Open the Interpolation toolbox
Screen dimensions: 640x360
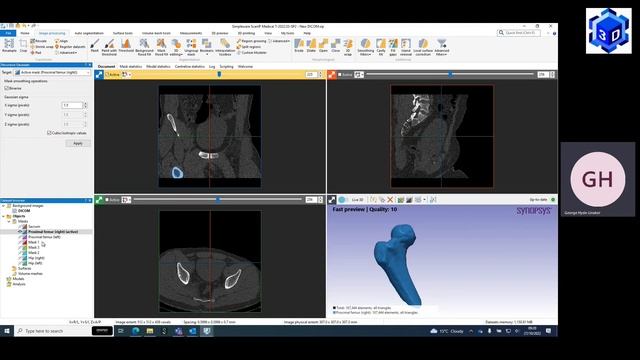tap(225, 47)
